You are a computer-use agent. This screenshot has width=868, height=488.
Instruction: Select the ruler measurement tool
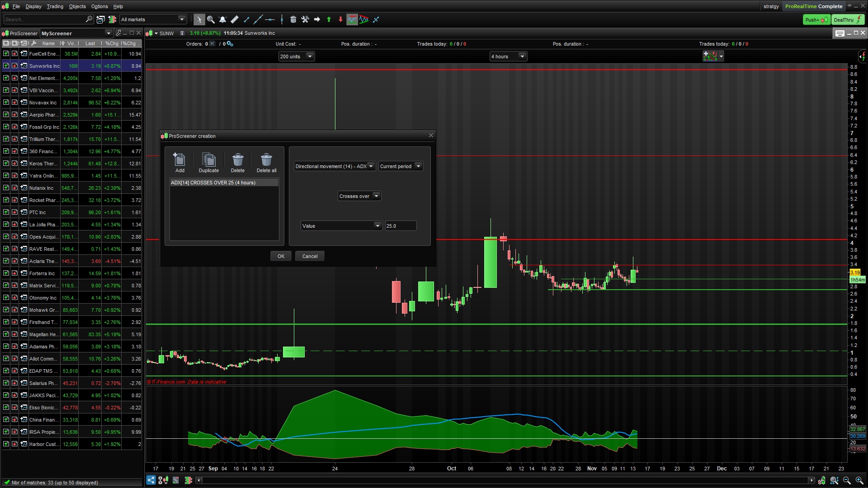pos(234,19)
